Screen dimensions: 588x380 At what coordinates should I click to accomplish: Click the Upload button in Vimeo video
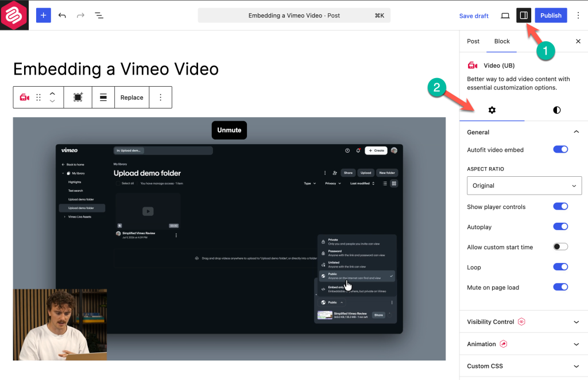[366, 173]
